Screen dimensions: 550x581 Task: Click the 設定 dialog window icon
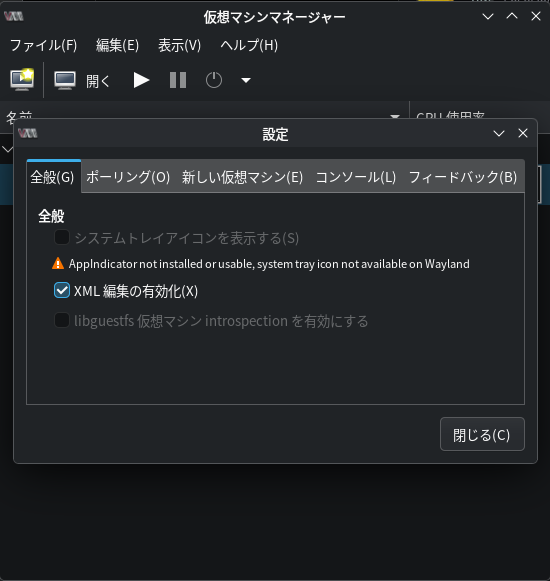click(x=27, y=133)
